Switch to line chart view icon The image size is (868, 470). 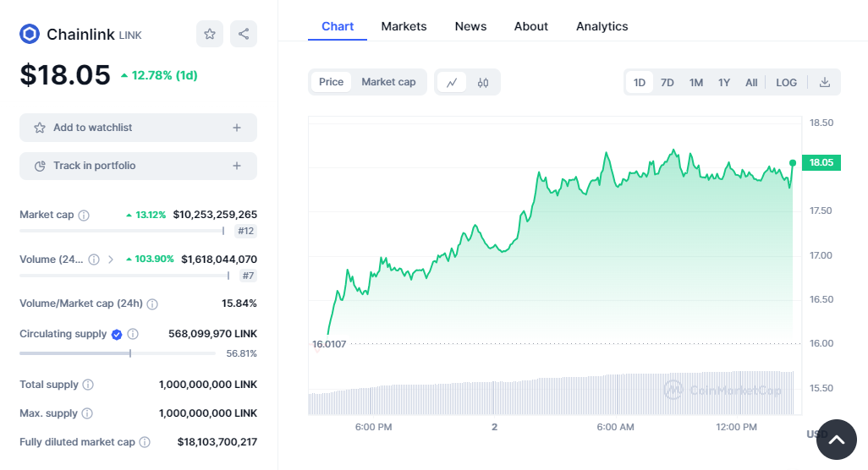452,82
